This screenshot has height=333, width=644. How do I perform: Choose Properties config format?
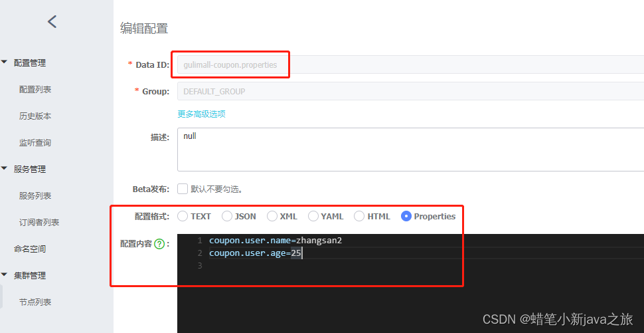(406, 216)
